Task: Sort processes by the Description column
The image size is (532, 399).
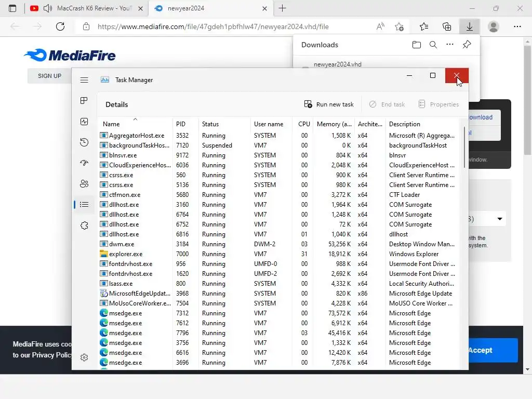Action: coord(422,124)
